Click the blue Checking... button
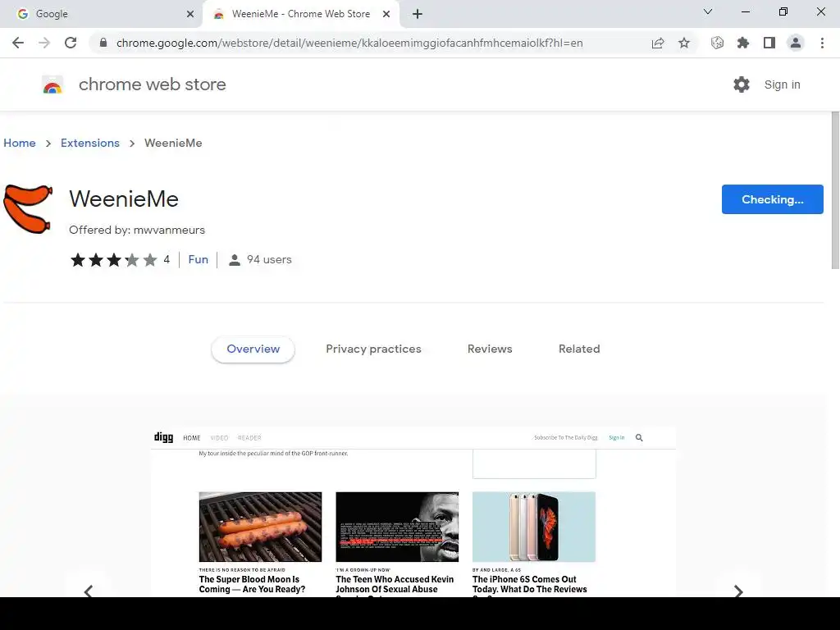The width and height of the screenshot is (840, 630). click(772, 199)
